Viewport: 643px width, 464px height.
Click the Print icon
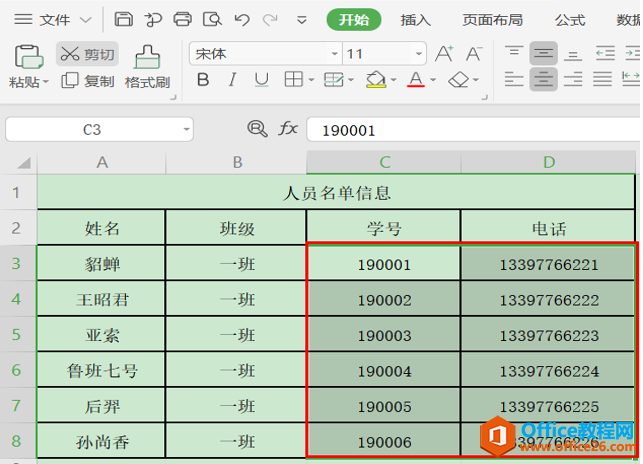point(182,19)
